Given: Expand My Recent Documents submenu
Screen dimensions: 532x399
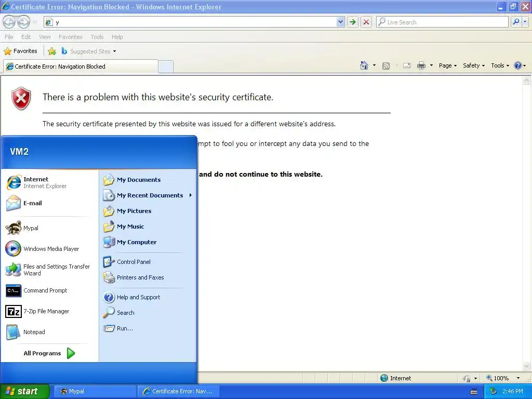Looking at the screenshot, I should 148,195.
